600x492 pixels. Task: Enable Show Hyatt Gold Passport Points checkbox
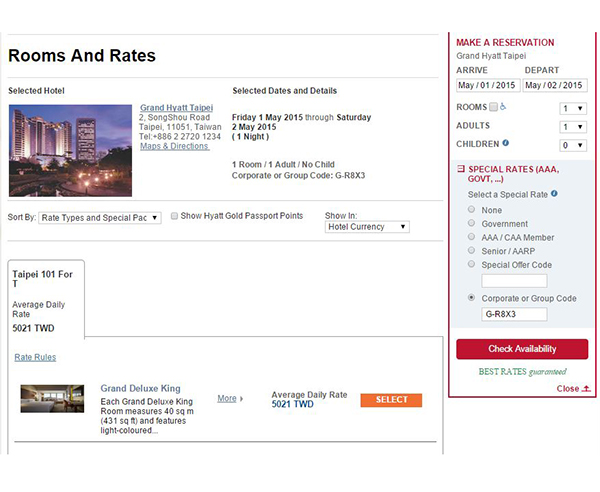click(174, 216)
